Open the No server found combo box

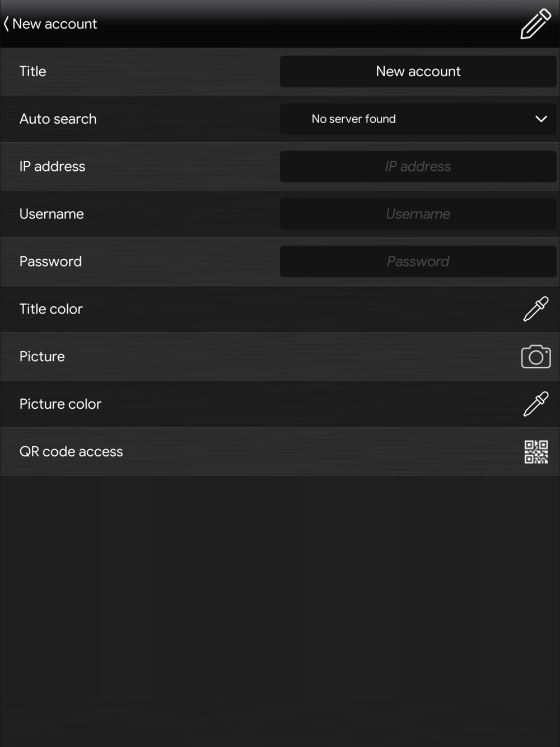[x=418, y=119]
